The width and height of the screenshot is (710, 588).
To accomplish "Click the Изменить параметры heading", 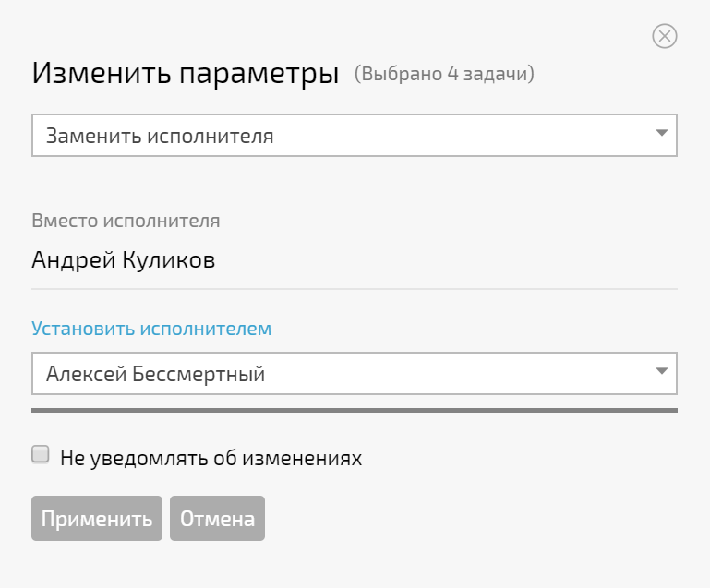I will (x=186, y=73).
